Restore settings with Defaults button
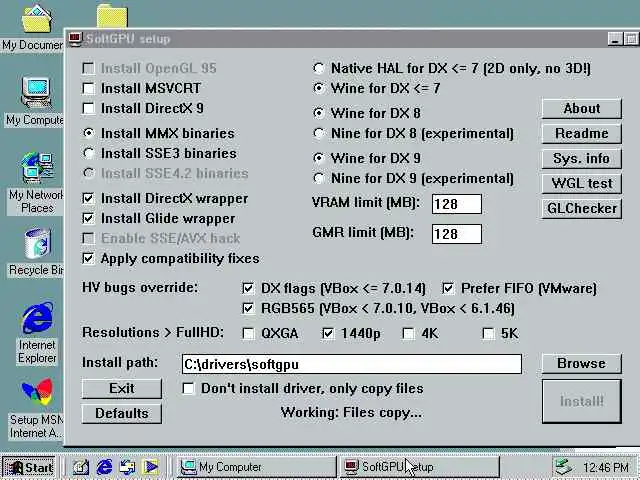Viewport: 640px width, 480px height. click(122, 413)
